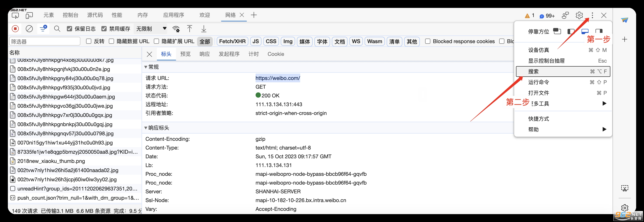Close the request details pane
The height and width of the screenshot is (222, 644).
[x=149, y=54]
